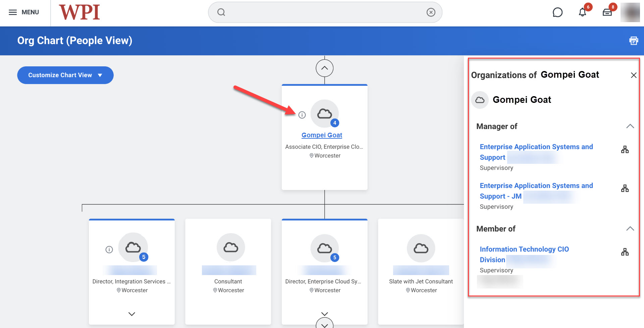Expand the chart upward with the top circle arrow
The image size is (644, 328).
[x=324, y=68]
